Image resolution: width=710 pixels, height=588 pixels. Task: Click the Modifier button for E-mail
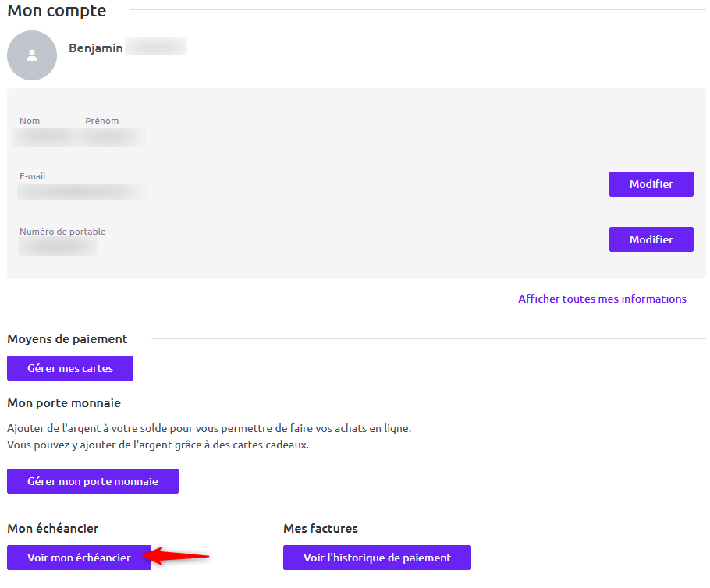tap(651, 184)
